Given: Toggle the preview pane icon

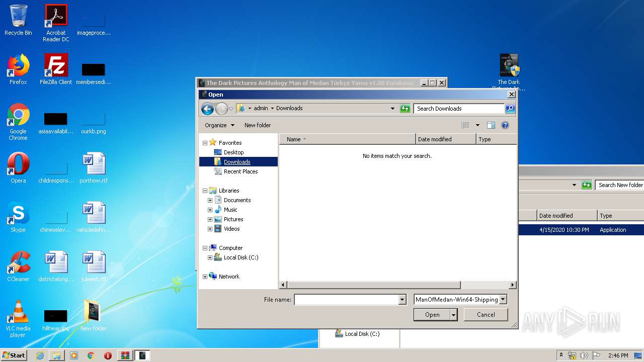Looking at the screenshot, I should click(491, 125).
